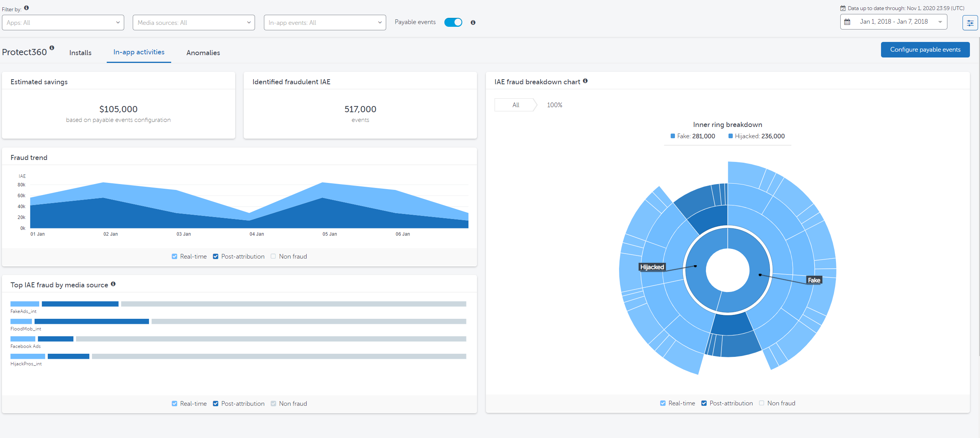Screen dimensions: 980x438
Task: Toggle Non fraud under Top IAE fraud chart
Action: click(273, 403)
